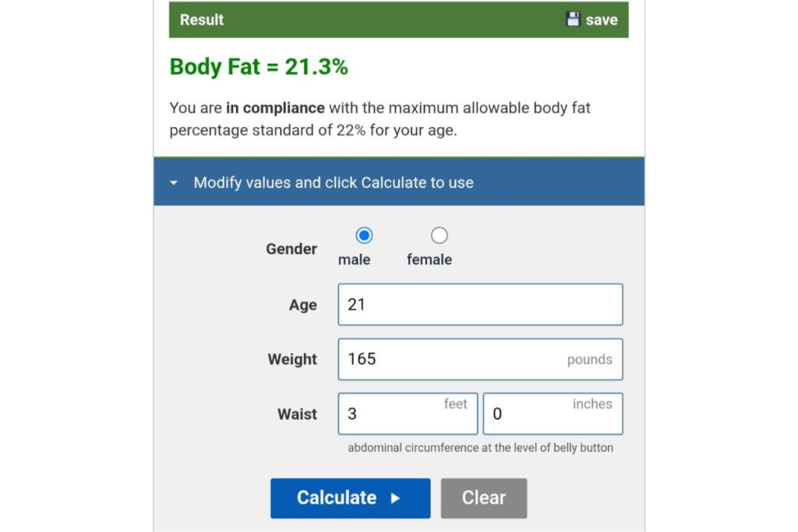
Task: Select the male radio button
Action: point(362,235)
